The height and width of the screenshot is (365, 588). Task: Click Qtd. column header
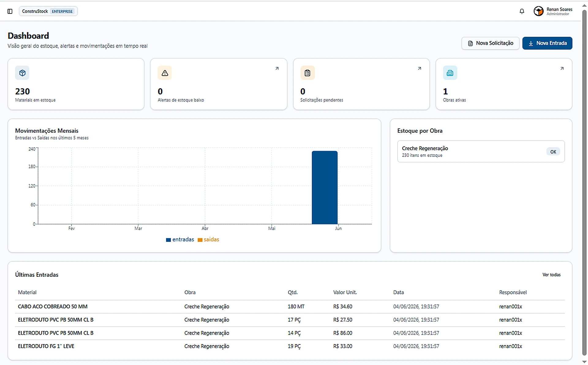[x=293, y=292]
